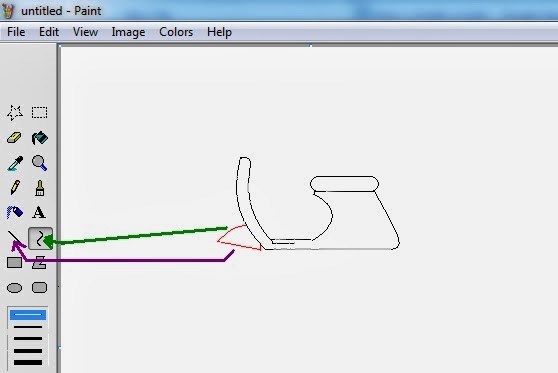The image size is (558, 373).
Task: Choose the Fill With Color bucket
Action: [40, 138]
